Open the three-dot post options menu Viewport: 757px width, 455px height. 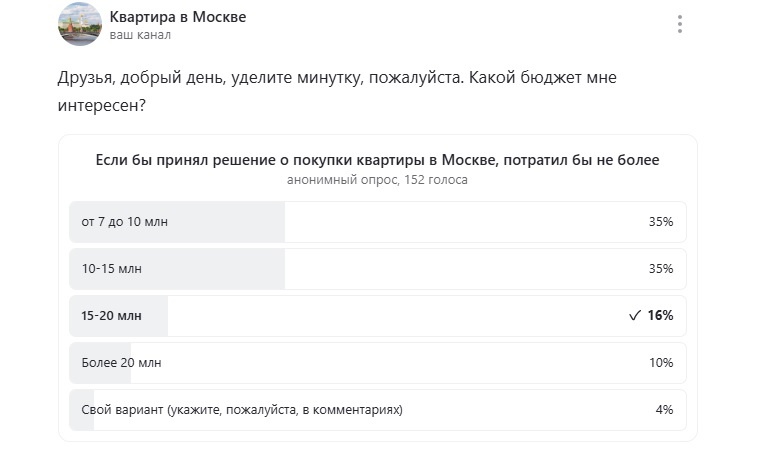click(x=680, y=24)
